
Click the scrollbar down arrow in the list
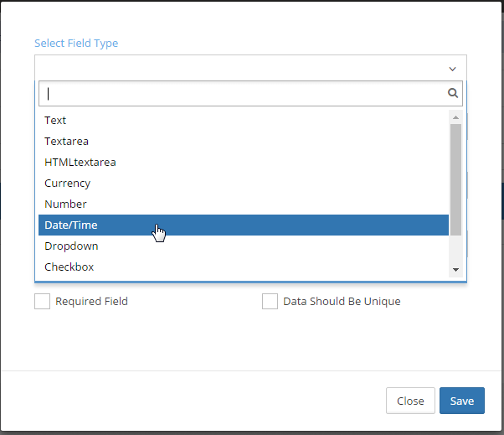pyautogui.click(x=455, y=269)
